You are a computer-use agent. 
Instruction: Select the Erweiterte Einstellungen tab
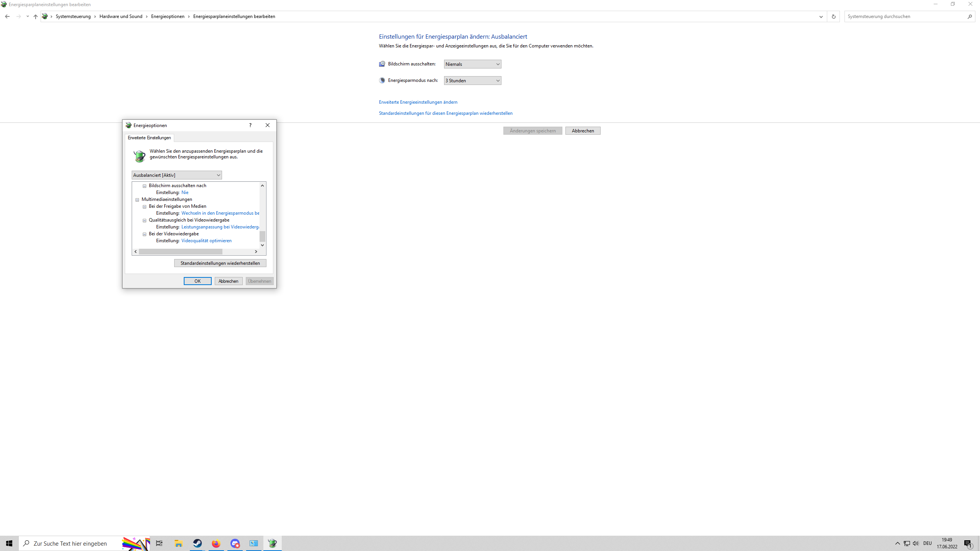(x=149, y=138)
